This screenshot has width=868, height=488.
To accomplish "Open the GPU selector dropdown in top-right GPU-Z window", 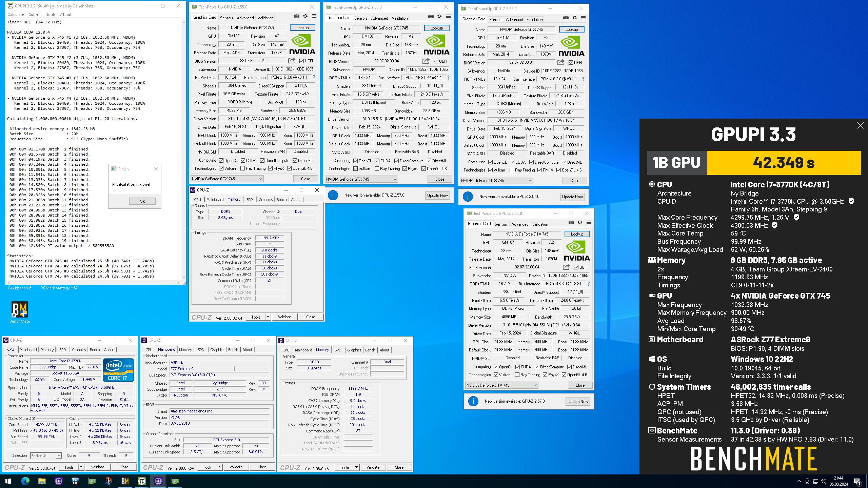I will pyautogui.click(x=496, y=181).
